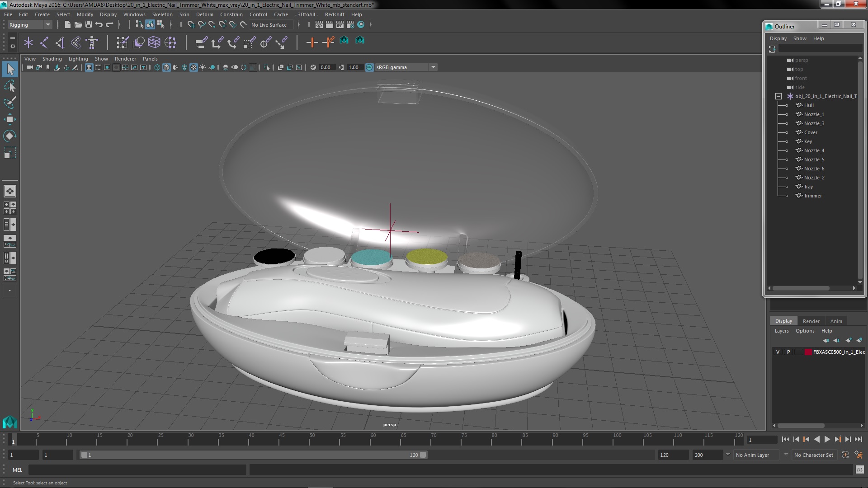The width and height of the screenshot is (868, 488).
Task: Open the Script Editor icon
Action: click(859, 470)
